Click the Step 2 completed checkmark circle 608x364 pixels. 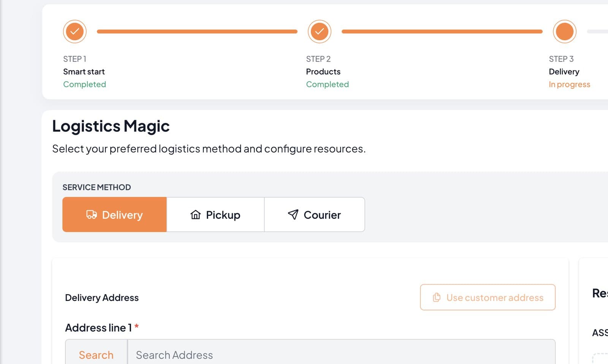coord(320,32)
